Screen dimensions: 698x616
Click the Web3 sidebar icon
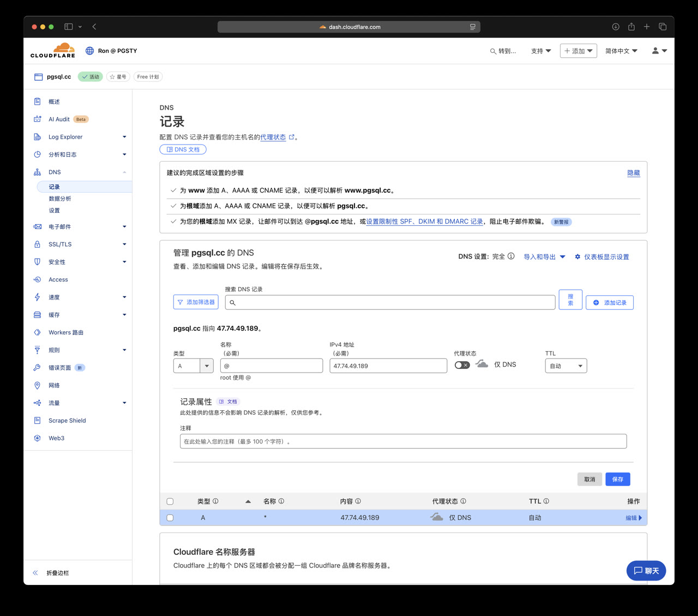pyautogui.click(x=37, y=438)
